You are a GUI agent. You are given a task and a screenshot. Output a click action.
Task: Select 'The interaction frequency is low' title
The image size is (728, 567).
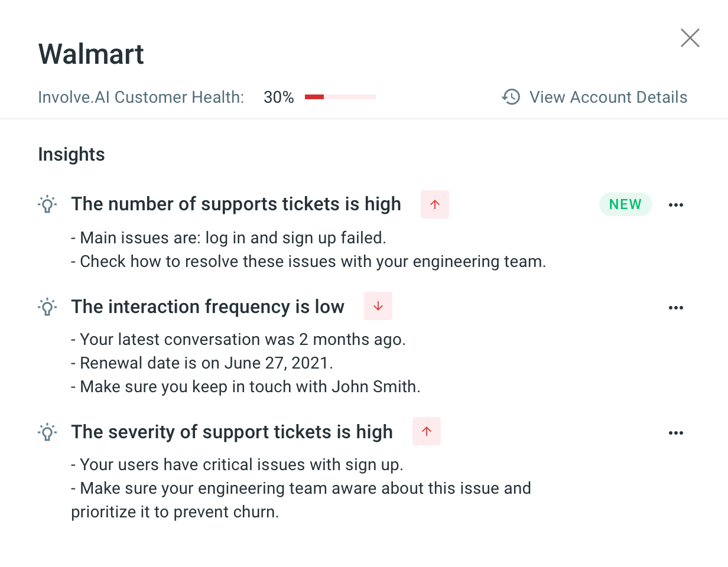pos(207,307)
